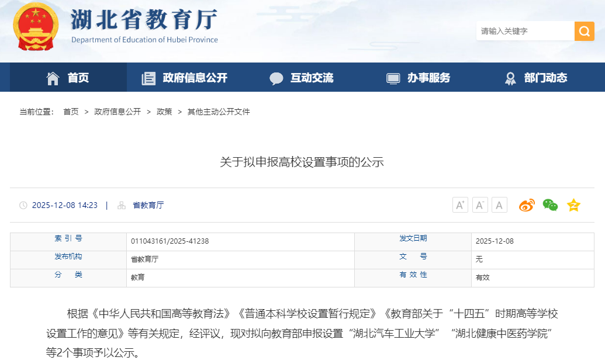Image resolution: width=605 pixels, height=364 pixels.
Task: Reset font size with plain A button
Action: 499,205
